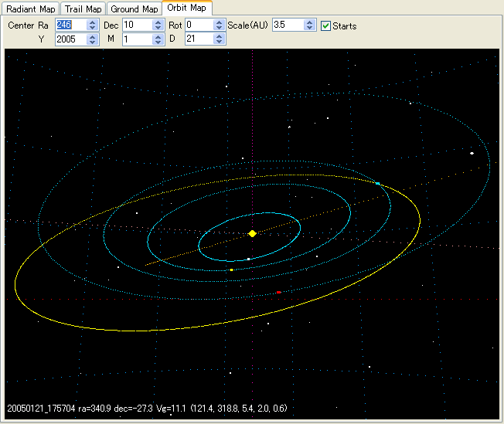504x424 pixels.
Task: Click the Orbit Map tab
Action: tap(186, 8)
